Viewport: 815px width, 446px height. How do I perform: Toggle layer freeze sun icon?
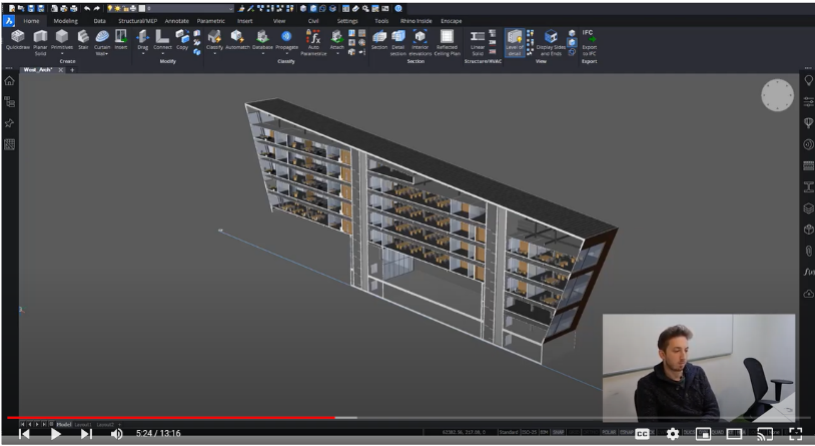pyautogui.click(x=117, y=9)
